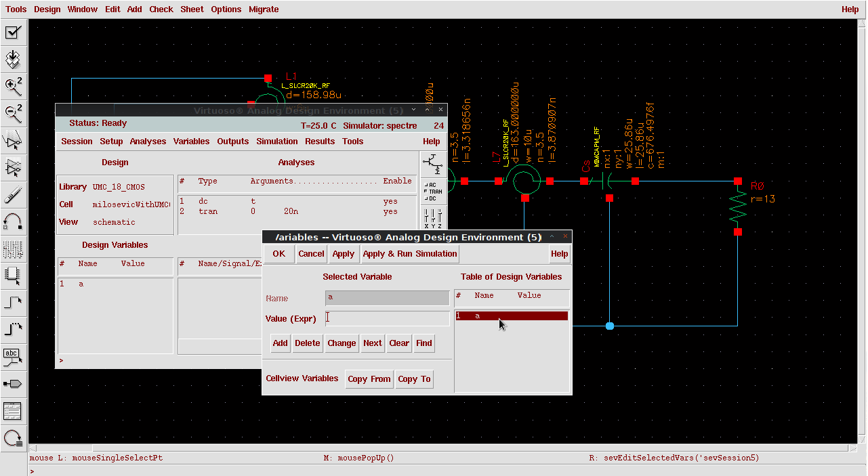
Task: Select the abc wire label tool
Action: pyautogui.click(x=13, y=357)
